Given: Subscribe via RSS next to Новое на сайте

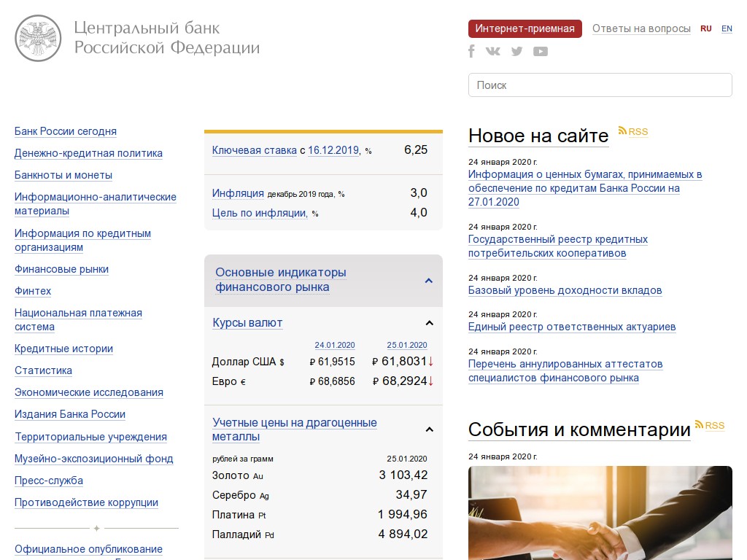Looking at the screenshot, I should coord(633,131).
